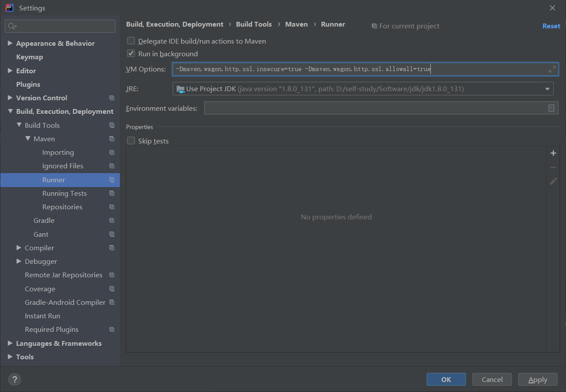Expand the Tools section arrow
Viewport: 566px width, 392px height.
coord(10,357)
